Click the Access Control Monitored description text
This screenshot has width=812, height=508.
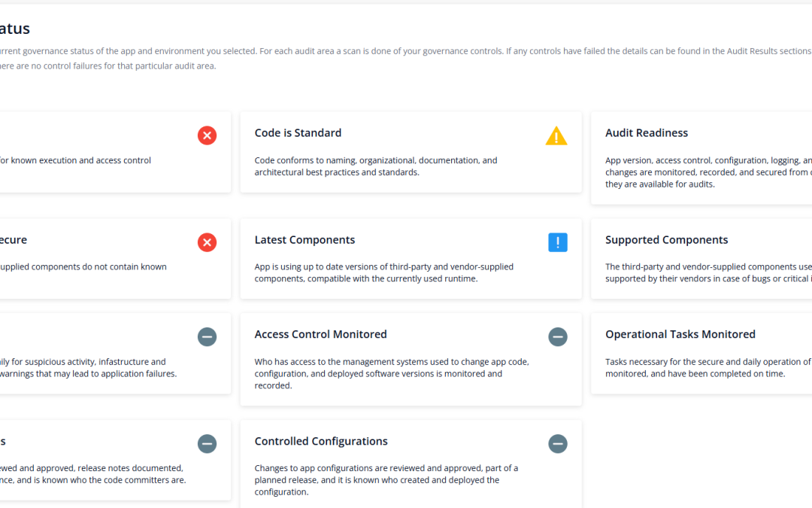click(391, 373)
